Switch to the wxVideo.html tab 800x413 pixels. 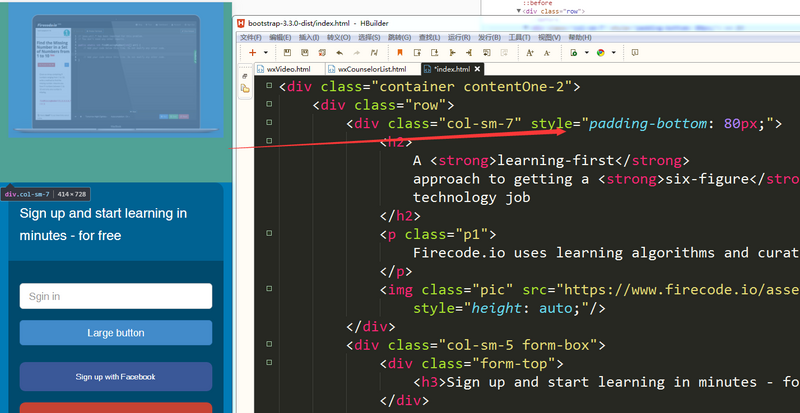pyautogui.click(x=288, y=69)
